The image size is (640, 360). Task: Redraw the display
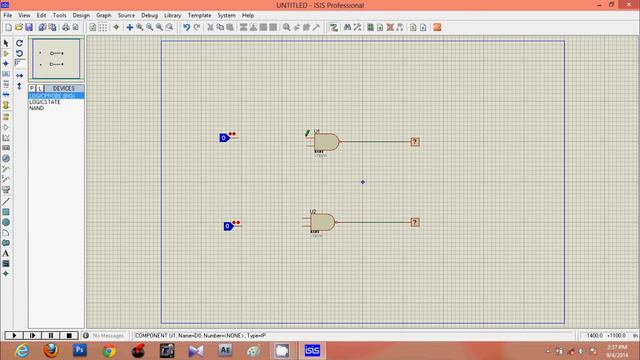point(93,27)
